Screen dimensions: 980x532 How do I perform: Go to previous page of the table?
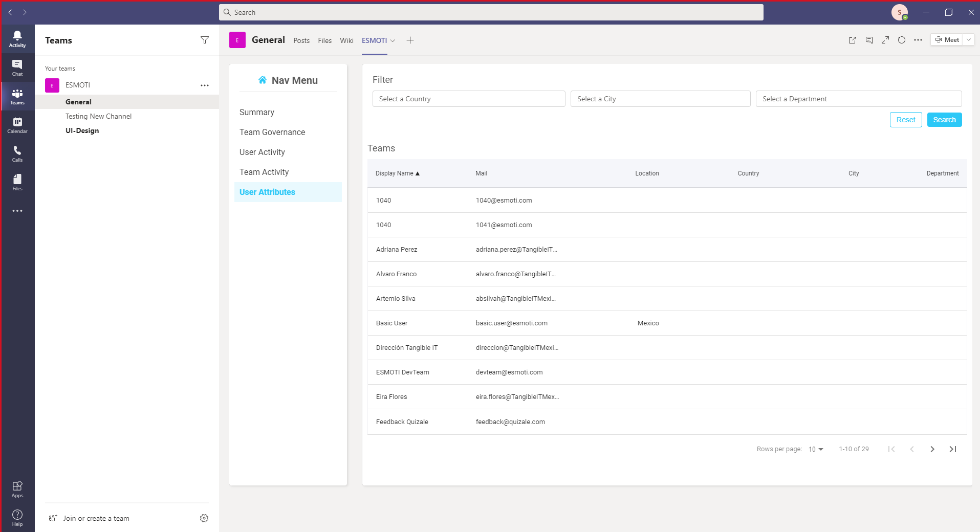point(912,449)
